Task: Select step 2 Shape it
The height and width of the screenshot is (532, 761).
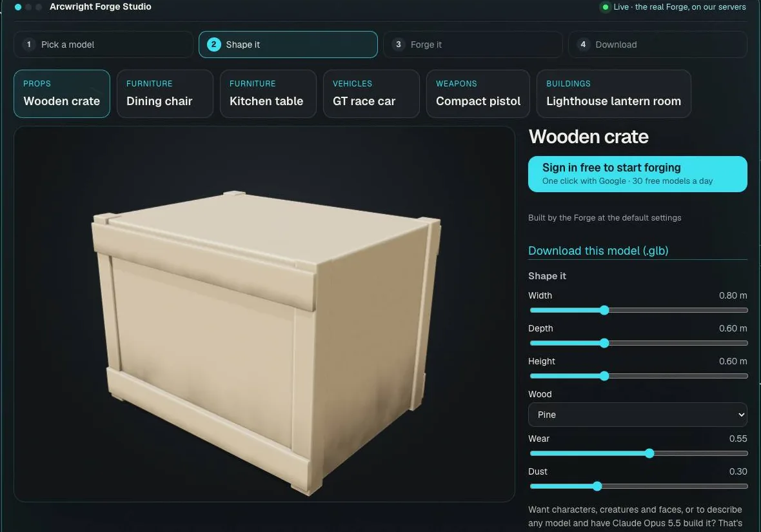Action: (288, 44)
